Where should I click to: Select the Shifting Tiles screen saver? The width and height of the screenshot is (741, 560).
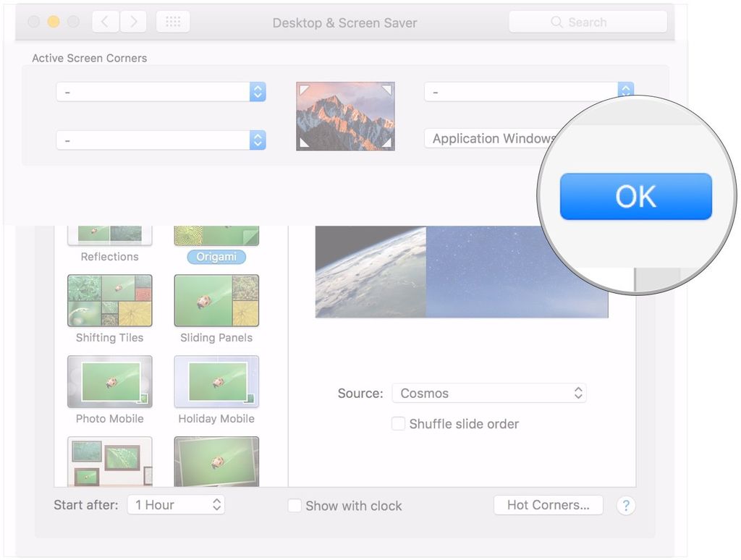click(109, 300)
